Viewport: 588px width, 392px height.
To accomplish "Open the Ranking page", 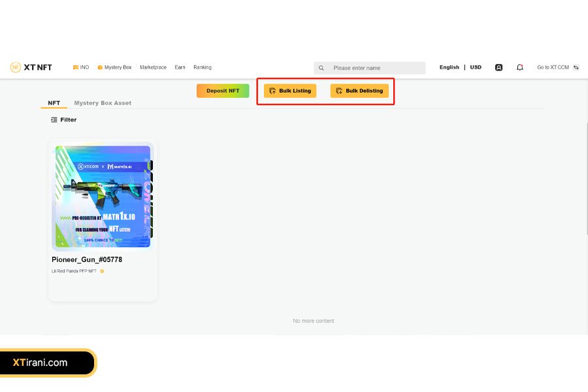I will click(203, 67).
